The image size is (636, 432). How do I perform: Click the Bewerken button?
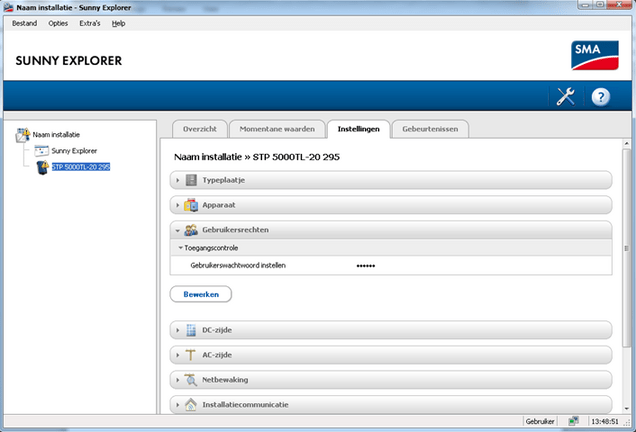201,294
